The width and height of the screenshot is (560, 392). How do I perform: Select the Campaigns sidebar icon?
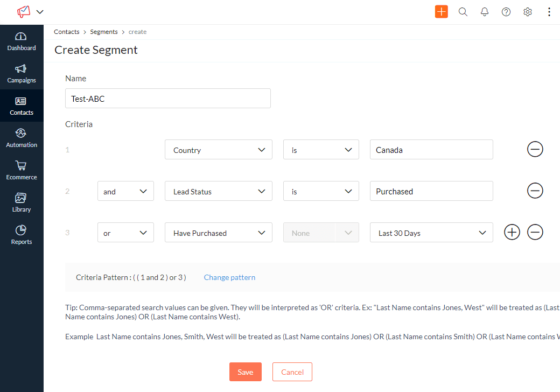point(21,73)
